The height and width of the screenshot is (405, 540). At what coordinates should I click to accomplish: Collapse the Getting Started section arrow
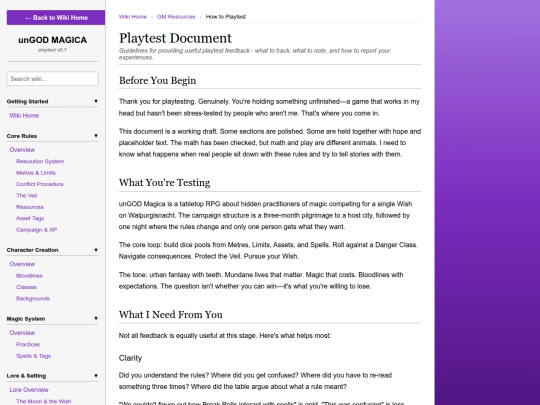pos(96,101)
